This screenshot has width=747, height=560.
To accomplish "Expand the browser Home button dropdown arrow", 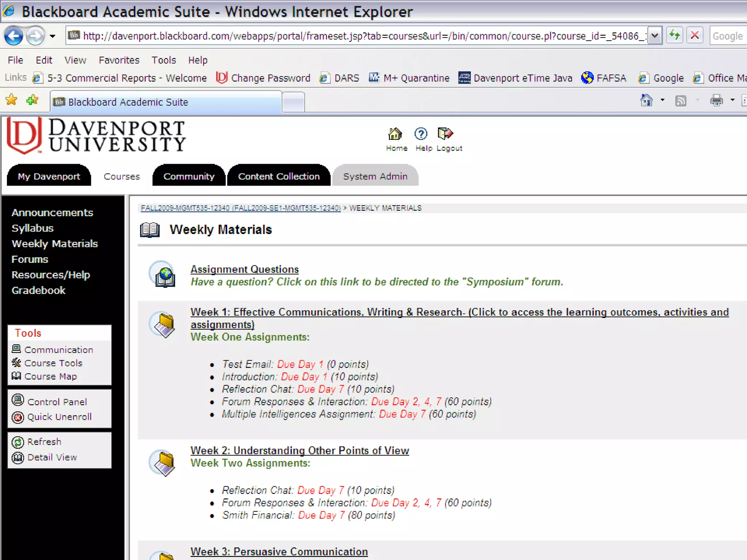I will click(x=662, y=100).
